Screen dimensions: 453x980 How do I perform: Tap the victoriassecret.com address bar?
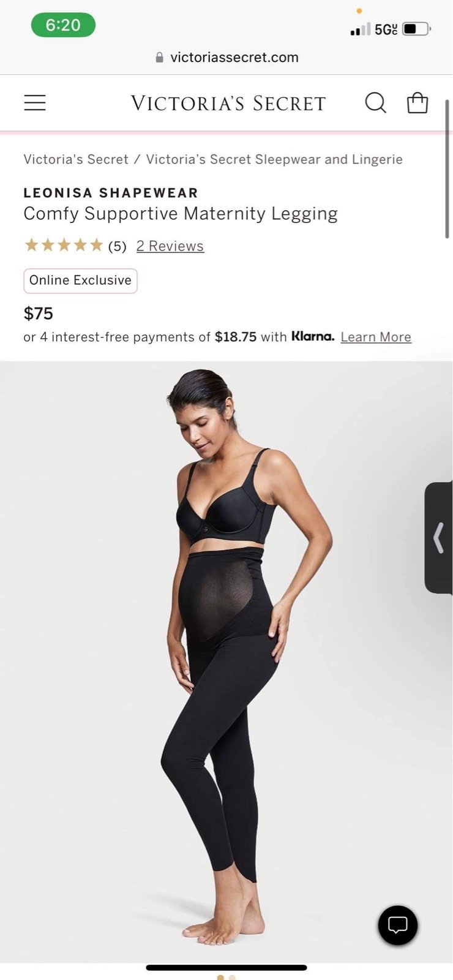(226, 58)
